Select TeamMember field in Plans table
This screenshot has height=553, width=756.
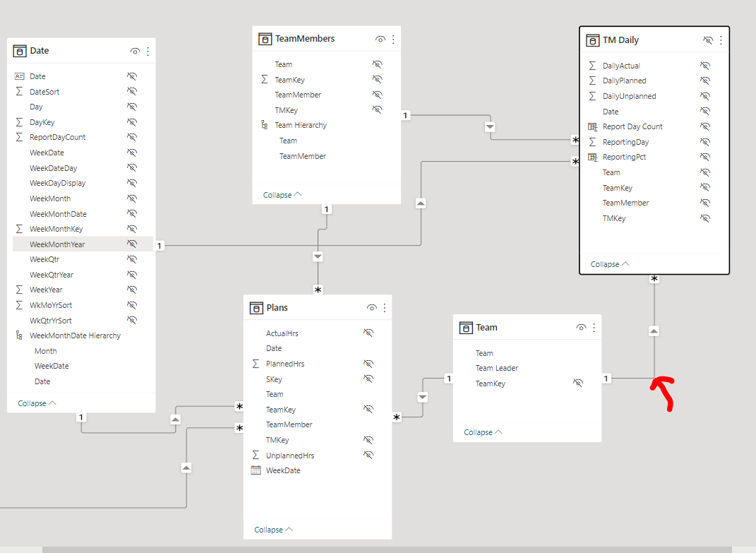pyautogui.click(x=289, y=424)
